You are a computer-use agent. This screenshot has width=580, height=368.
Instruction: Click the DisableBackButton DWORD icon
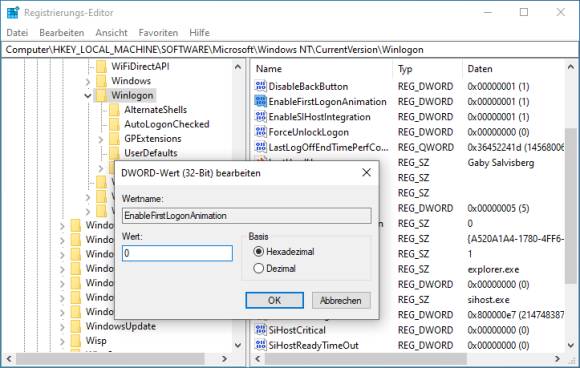tap(260, 86)
